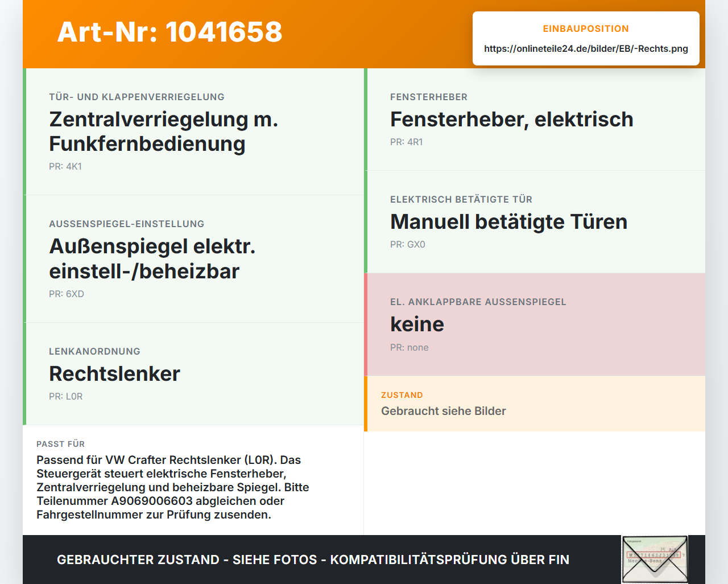Image resolution: width=728 pixels, height=584 pixels.
Task: Click the VW Crafter compatibility description paragraph
Action: (x=173, y=487)
